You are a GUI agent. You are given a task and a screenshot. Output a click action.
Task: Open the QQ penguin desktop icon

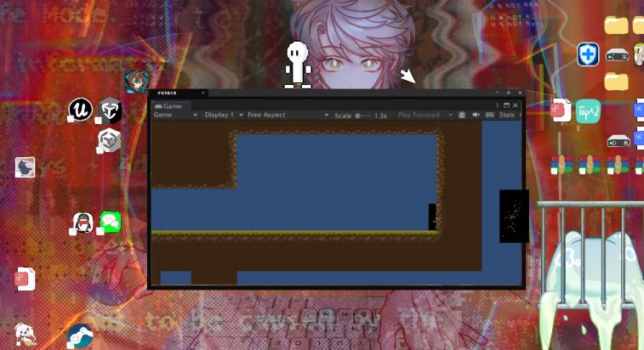83,223
